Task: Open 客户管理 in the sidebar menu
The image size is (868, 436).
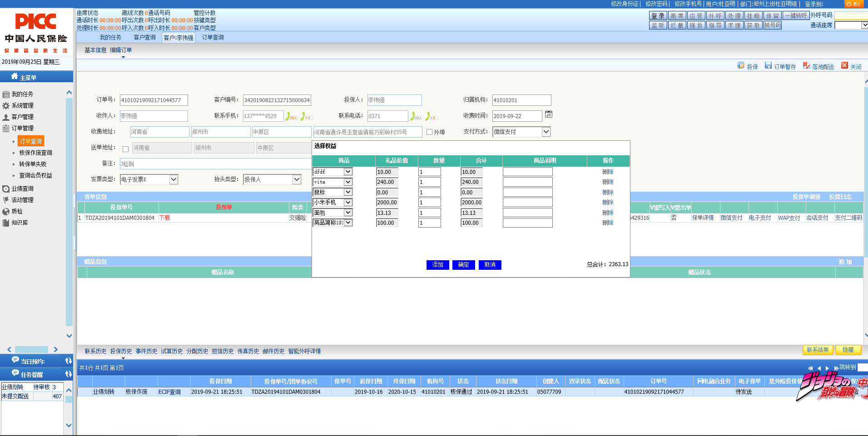Action: 22,117
